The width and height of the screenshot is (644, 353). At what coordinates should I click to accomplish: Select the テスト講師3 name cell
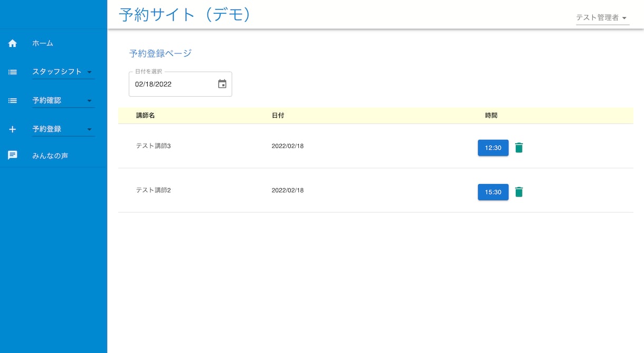[x=154, y=146]
